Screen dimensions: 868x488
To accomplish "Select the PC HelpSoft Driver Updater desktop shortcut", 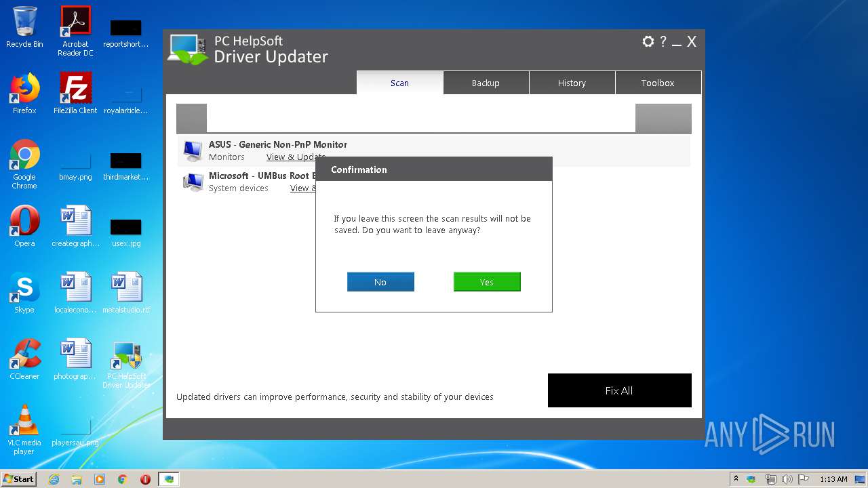I will [x=126, y=363].
